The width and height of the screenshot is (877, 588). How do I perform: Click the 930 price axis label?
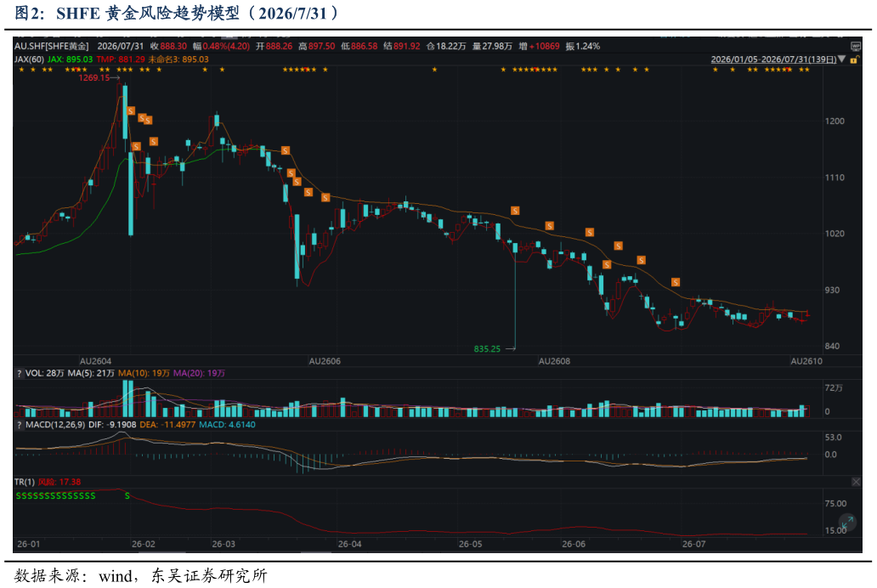tap(832, 290)
